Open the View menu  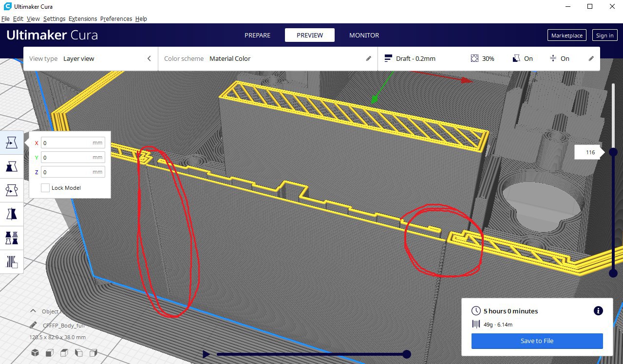(33, 18)
